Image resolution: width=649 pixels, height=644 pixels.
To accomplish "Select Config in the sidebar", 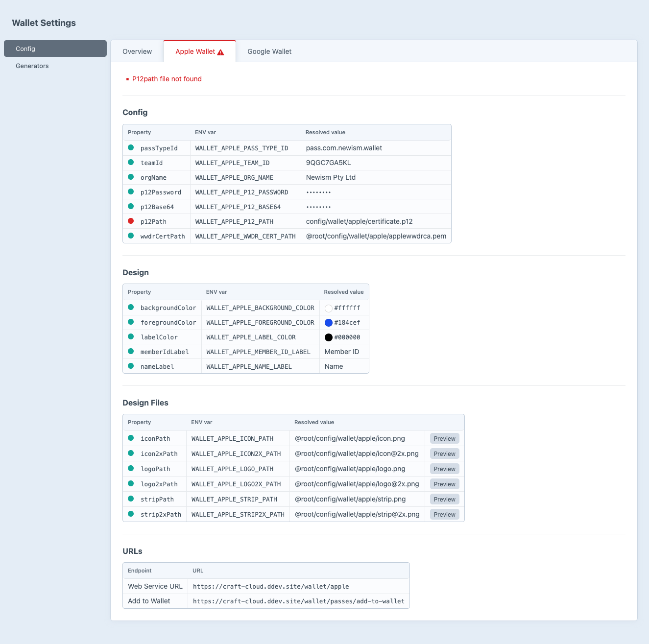I will (55, 48).
